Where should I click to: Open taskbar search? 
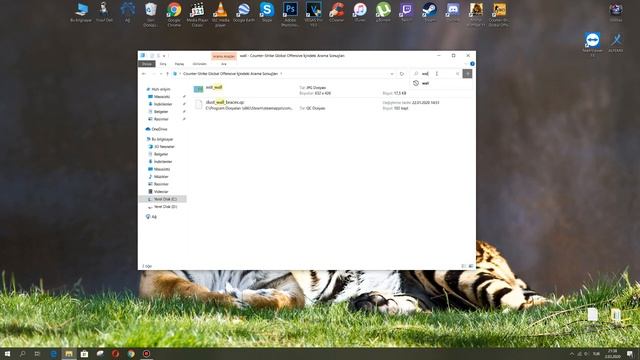pos(22,354)
